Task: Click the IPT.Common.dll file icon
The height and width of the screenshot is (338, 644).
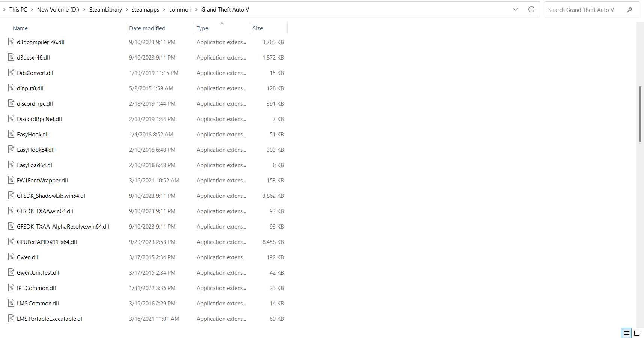Action: pyautogui.click(x=11, y=288)
